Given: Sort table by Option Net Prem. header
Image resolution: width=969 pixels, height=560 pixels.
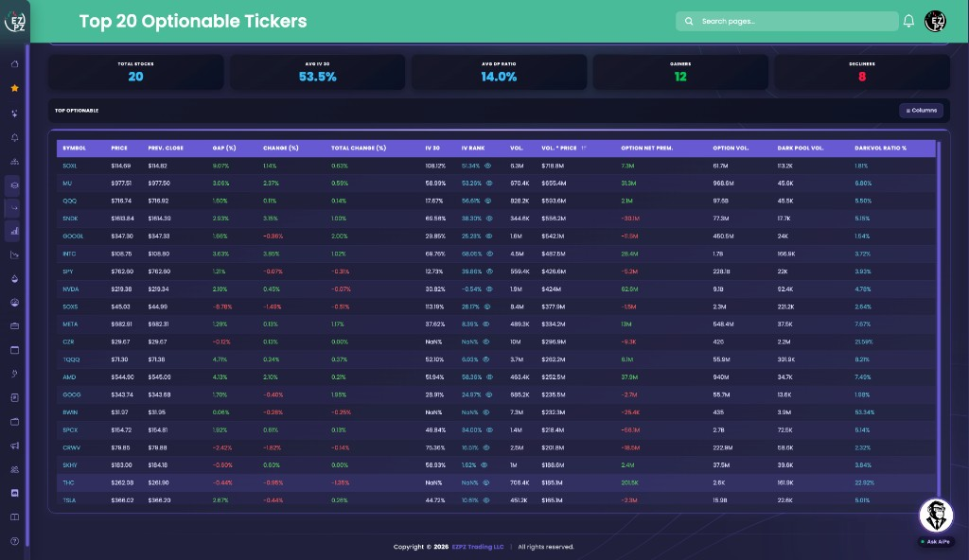Looking at the screenshot, I should [x=647, y=149].
